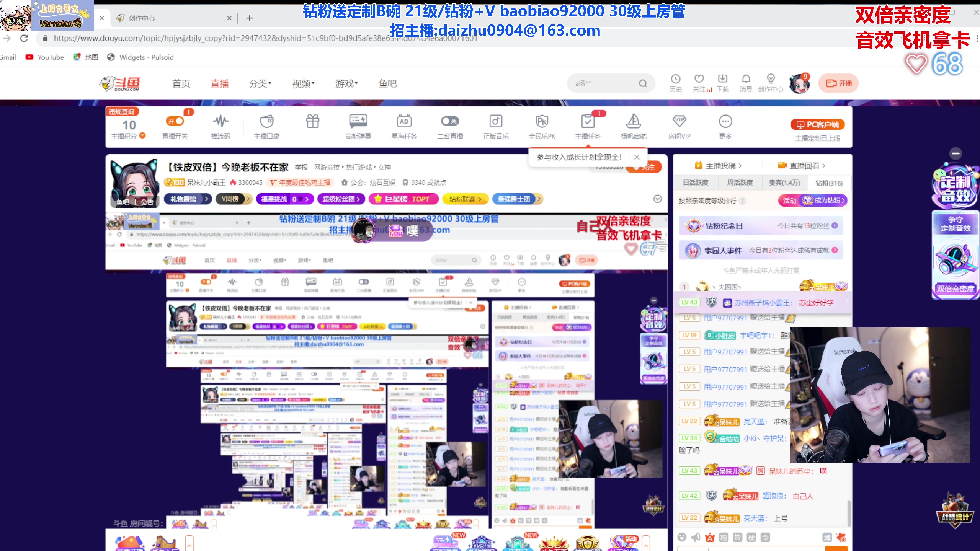Open 房间VIP diamond icon
Screen dimensions: 980x551
(679, 127)
